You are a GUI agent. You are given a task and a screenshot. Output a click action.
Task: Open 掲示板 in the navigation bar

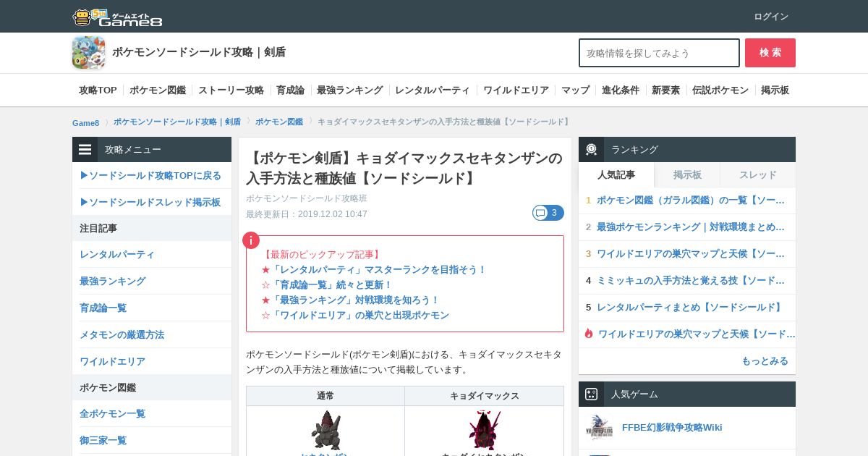[775, 90]
